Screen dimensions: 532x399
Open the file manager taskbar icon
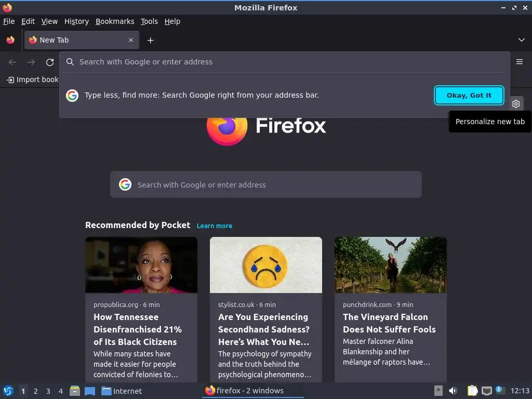[75, 391]
